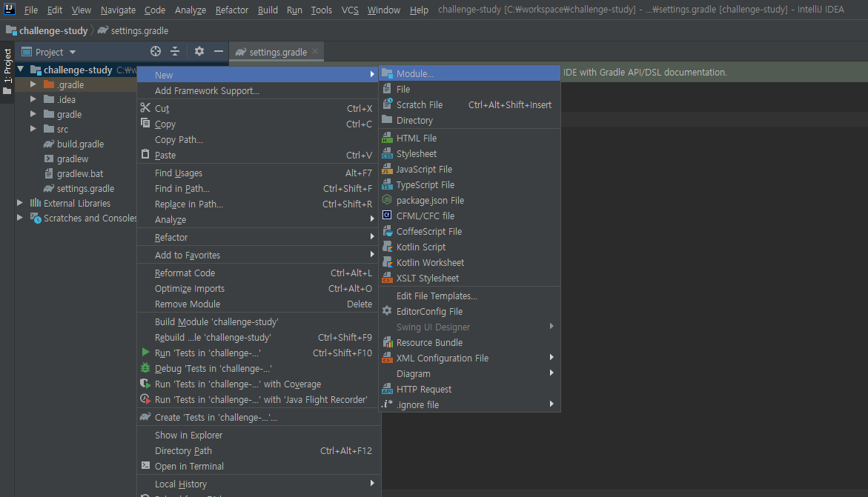Viewport: 868px width, 497px height.
Task: Expand External Libraries node
Action: (x=20, y=203)
